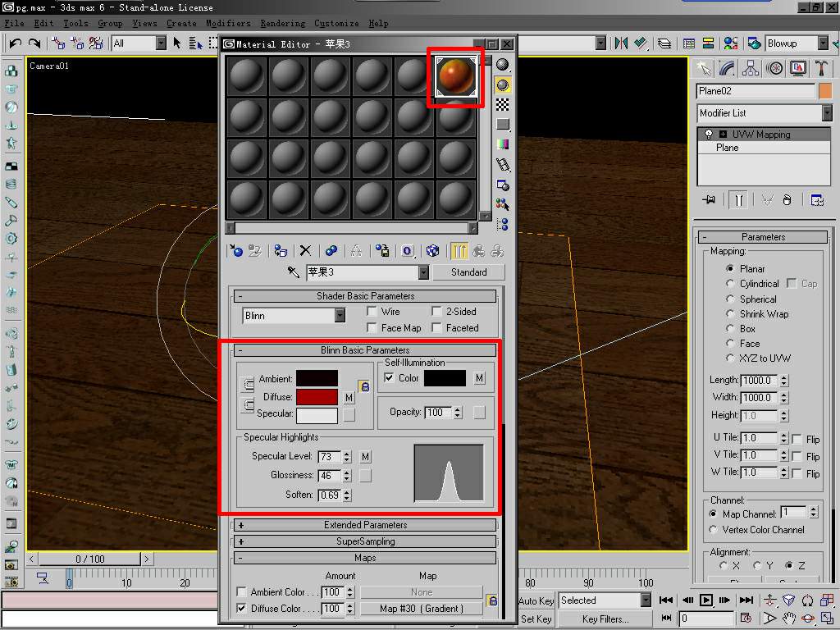This screenshot has height=630, width=840.
Task: Open the Modify command panel tab
Action: coord(728,68)
